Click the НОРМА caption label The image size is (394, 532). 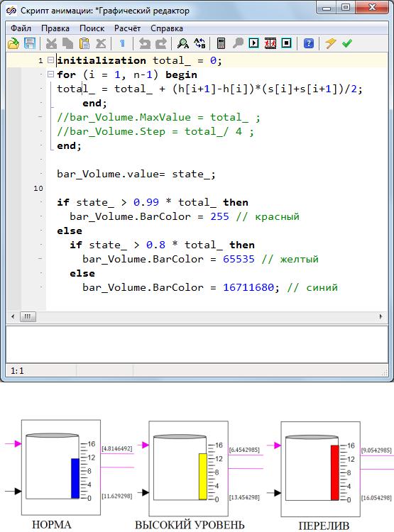pos(52,524)
